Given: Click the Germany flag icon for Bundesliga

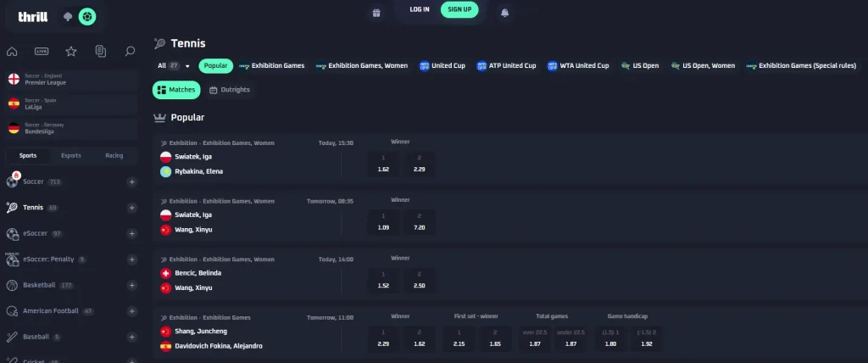Looking at the screenshot, I should (x=14, y=128).
